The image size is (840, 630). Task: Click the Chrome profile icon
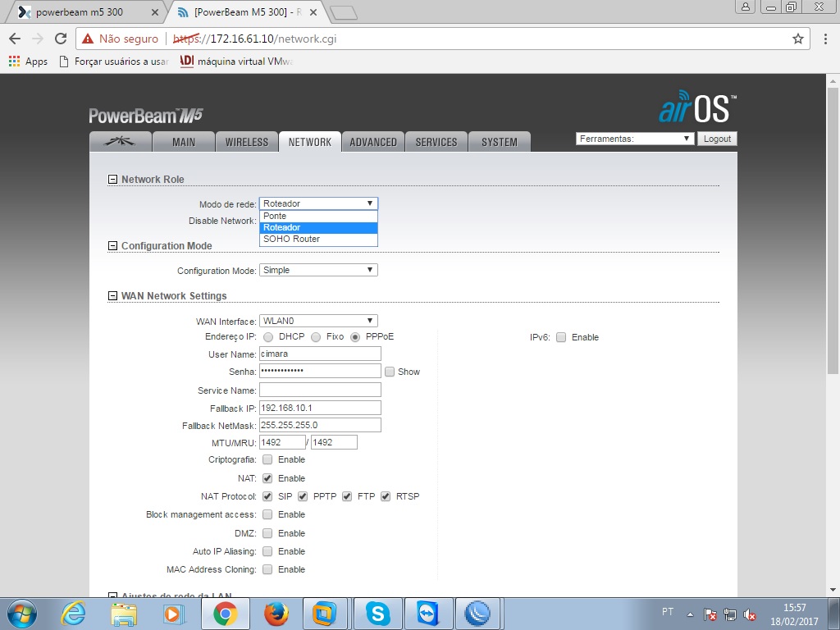(x=745, y=7)
